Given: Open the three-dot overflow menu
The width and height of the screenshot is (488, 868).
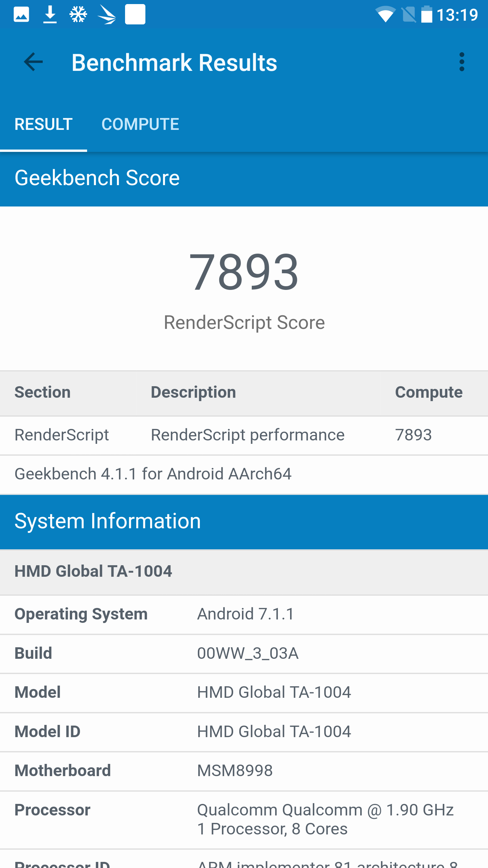Looking at the screenshot, I should pos(462,62).
